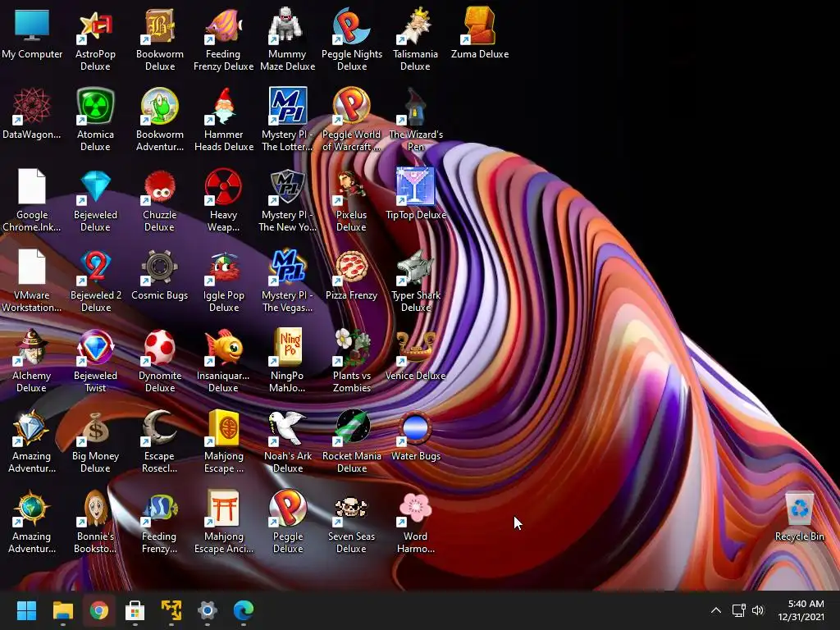Open the network tray icon
This screenshot has height=630, width=840.
[x=739, y=610]
